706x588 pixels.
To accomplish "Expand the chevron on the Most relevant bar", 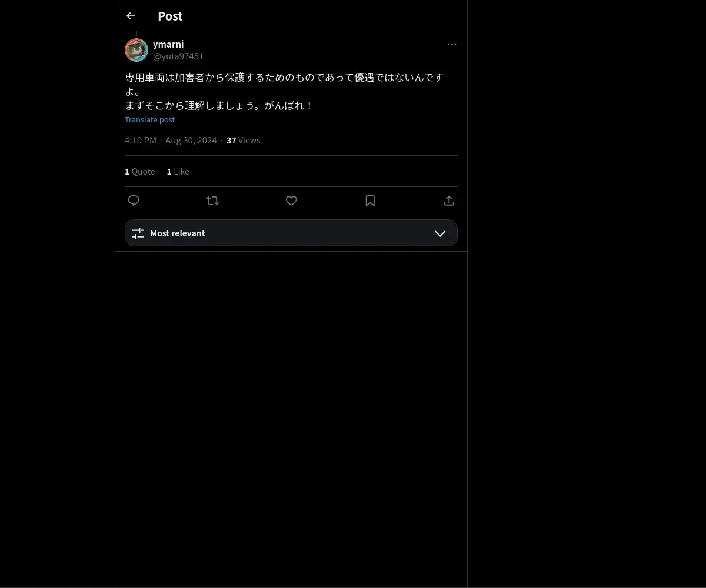I will [x=440, y=233].
